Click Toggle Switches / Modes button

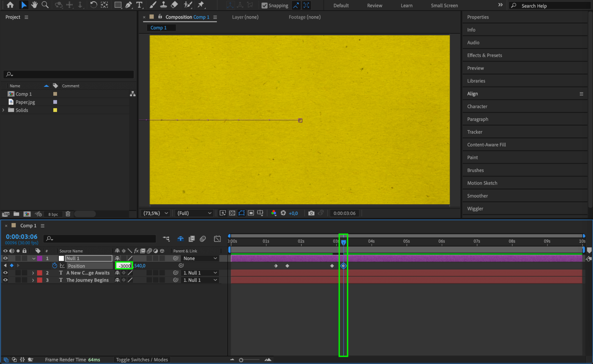[142, 360]
